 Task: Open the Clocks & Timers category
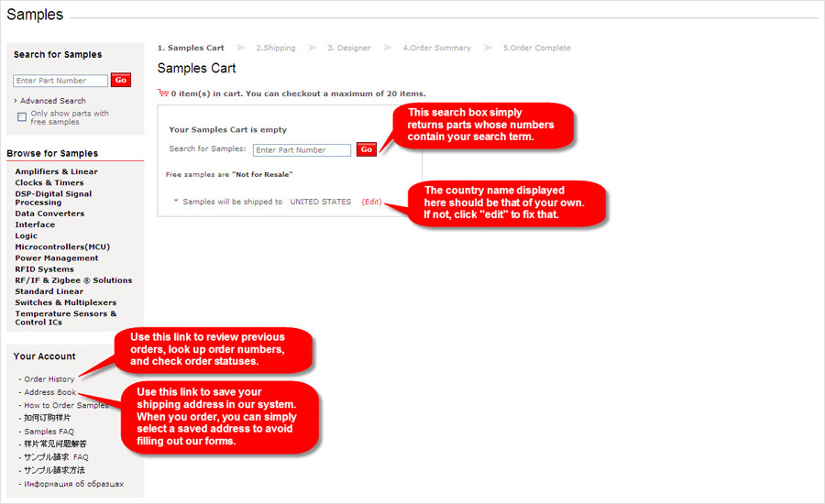coord(49,182)
